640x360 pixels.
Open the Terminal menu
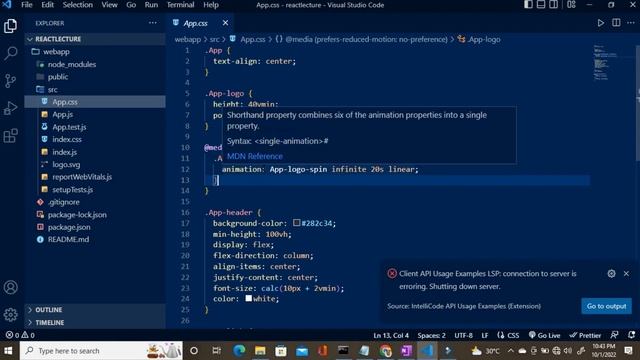180,5
